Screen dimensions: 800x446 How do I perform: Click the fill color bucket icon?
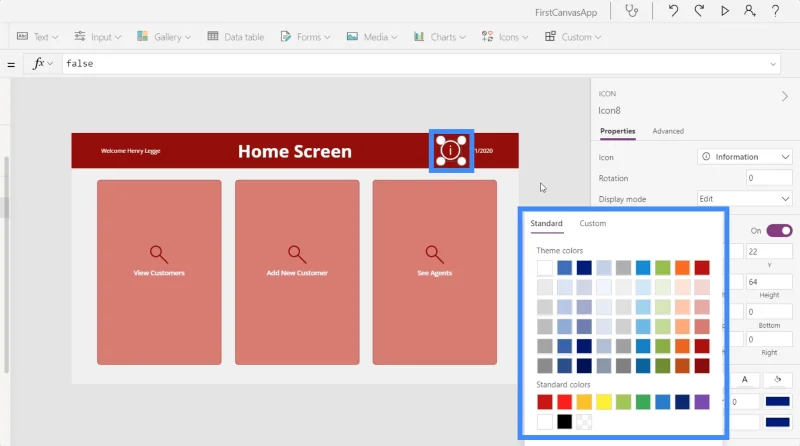pos(778,379)
